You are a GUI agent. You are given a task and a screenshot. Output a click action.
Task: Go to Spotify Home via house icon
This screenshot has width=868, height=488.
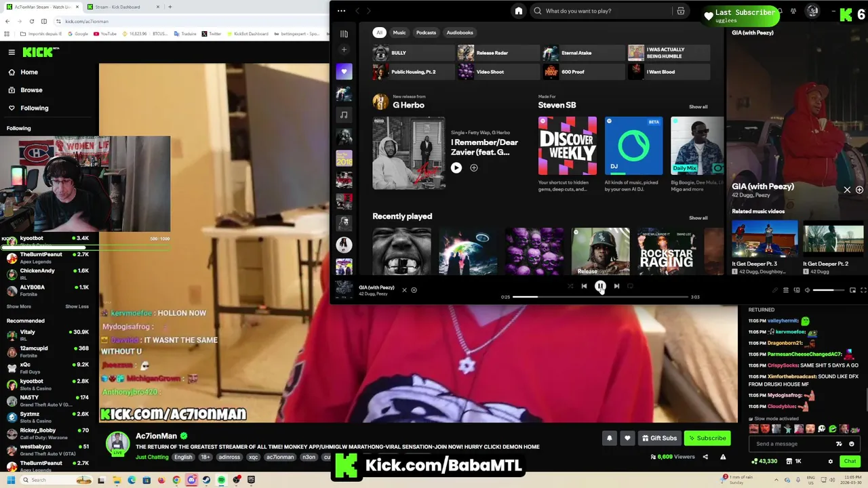coord(519,11)
